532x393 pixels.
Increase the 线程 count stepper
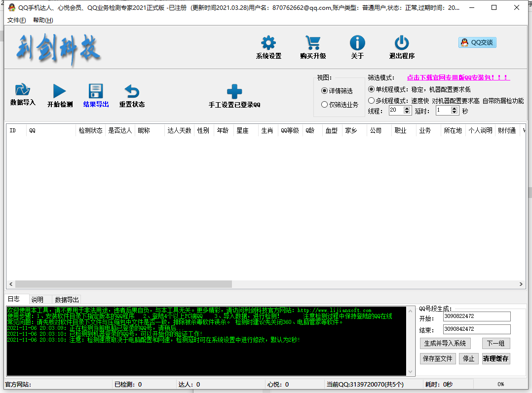407,108
